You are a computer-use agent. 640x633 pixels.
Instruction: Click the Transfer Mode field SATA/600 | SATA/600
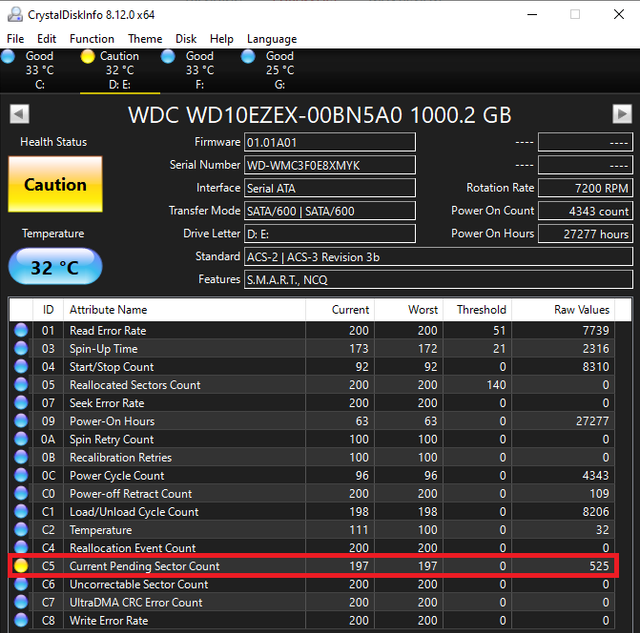(x=330, y=211)
